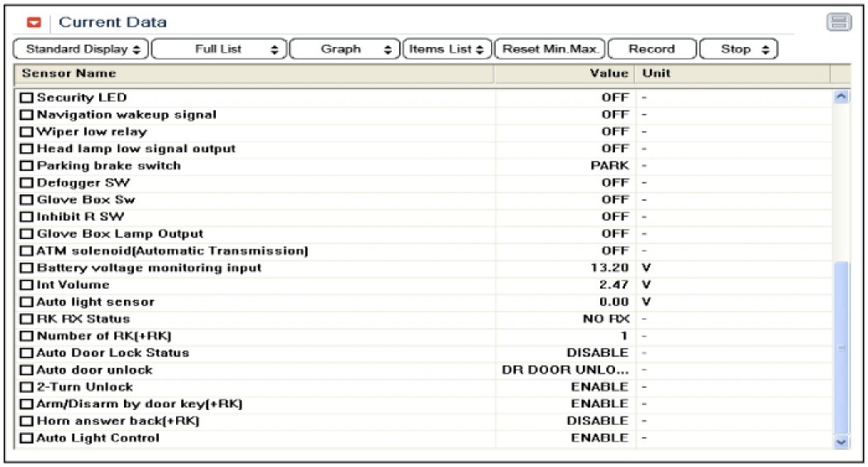Open the Graph dropdown menu
868x467 pixels.
[x=346, y=50]
